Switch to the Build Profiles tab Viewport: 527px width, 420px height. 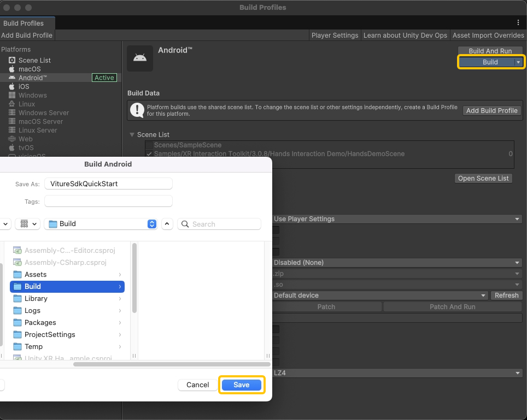24,23
